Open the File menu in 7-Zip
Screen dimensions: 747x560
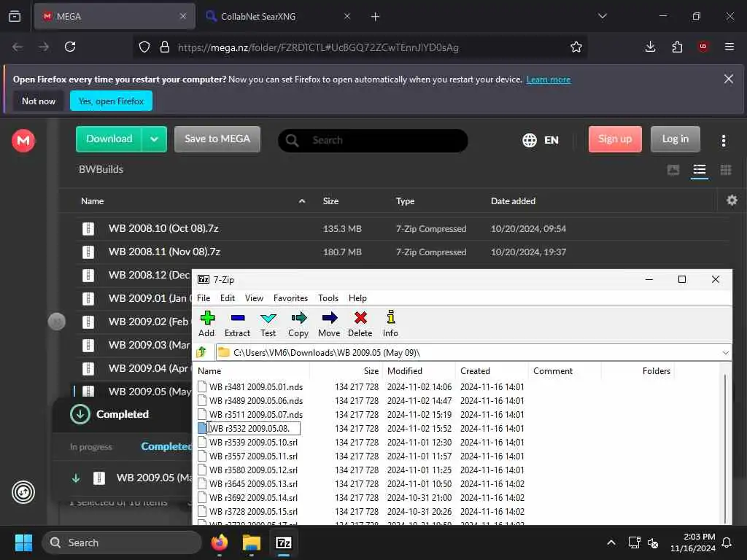204,298
